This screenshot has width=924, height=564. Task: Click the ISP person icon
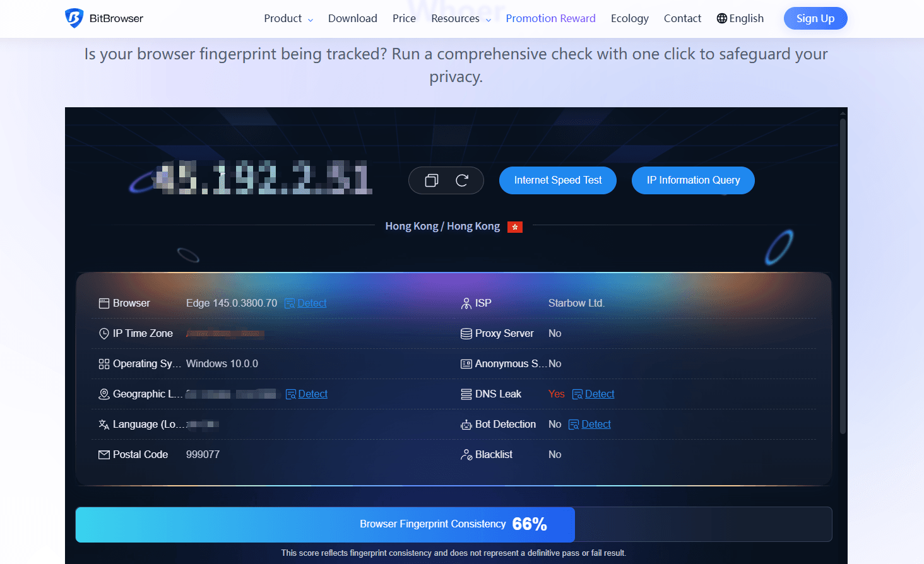tap(465, 303)
